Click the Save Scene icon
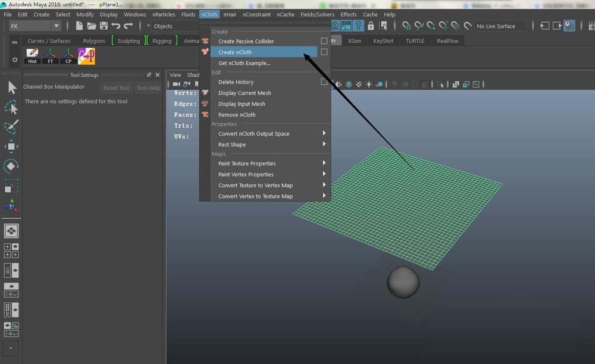This screenshot has width=595, height=364. pos(104,26)
